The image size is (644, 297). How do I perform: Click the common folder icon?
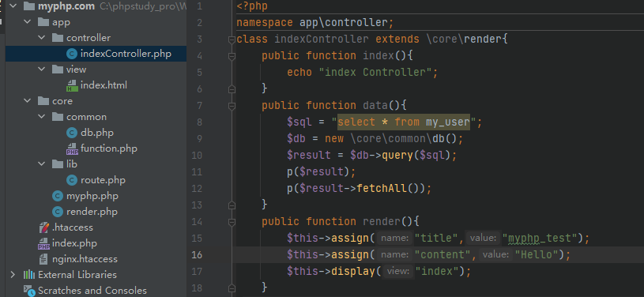[58, 117]
